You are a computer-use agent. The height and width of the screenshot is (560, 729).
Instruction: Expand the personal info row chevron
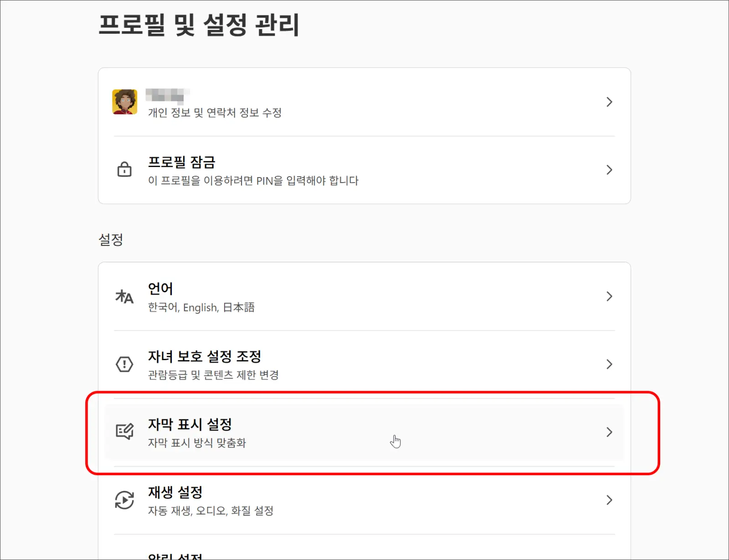click(609, 102)
